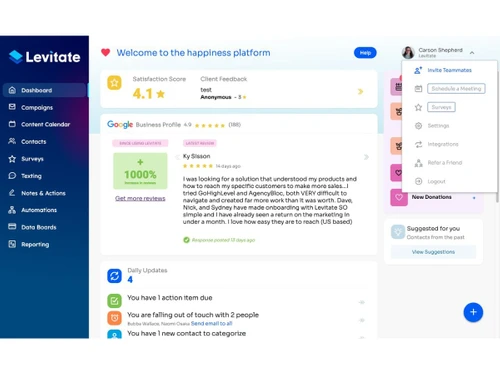Go to Content Calendar section
Viewport: 500px width, 375px height.
(x=45, y=124)
